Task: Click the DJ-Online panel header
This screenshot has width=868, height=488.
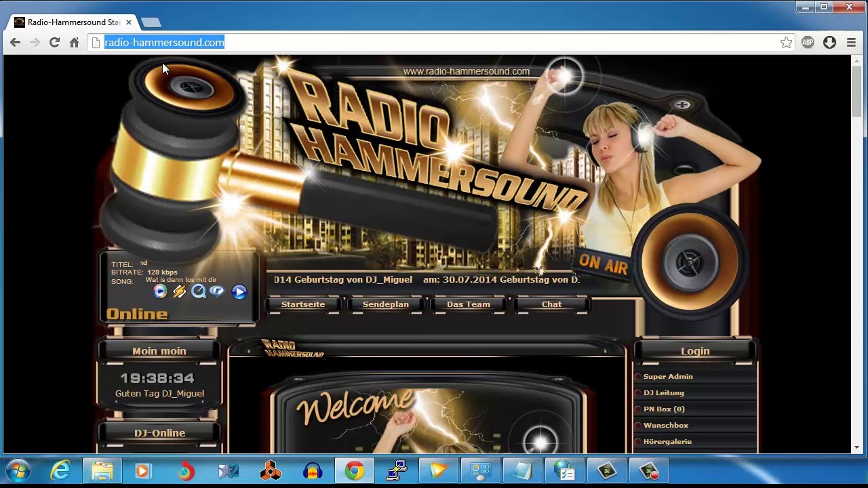Action: [x=159, y=433]
